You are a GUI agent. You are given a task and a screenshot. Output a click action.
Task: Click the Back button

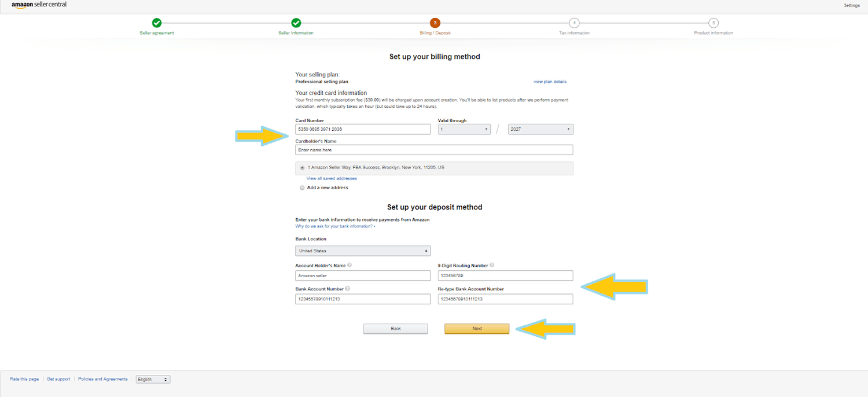tap(396, 329)
